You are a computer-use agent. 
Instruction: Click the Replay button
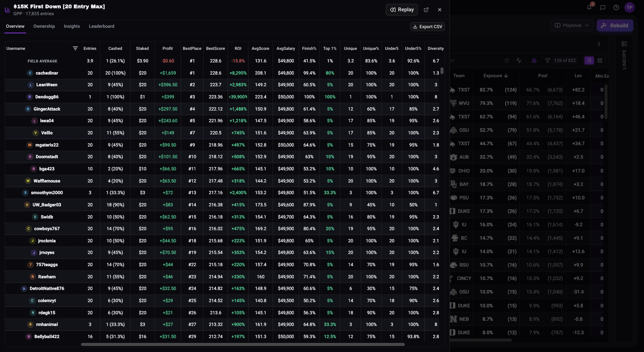coord(402,10)
